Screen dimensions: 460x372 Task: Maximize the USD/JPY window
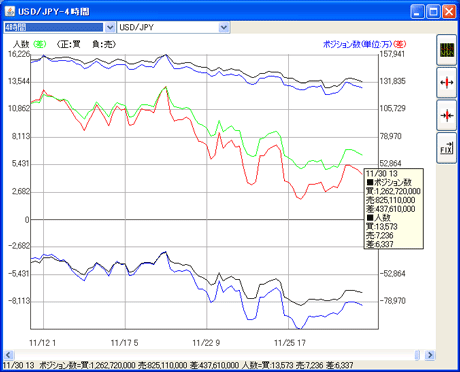click(433, 12)
